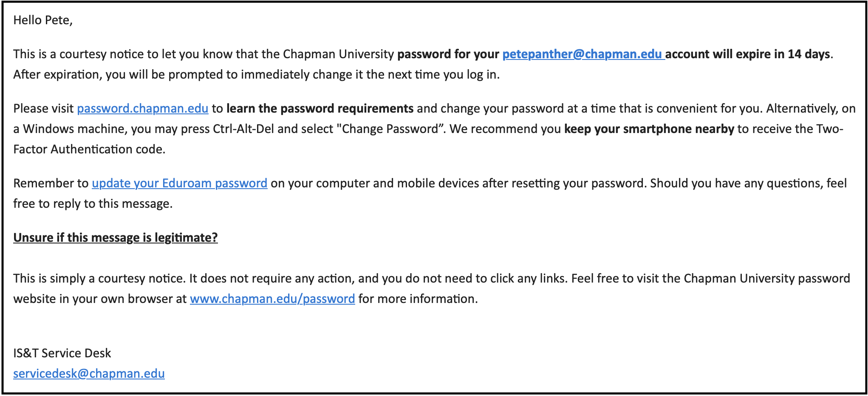
Task: Open the update your Eduroam password link
Action: (x=180, y=184)
